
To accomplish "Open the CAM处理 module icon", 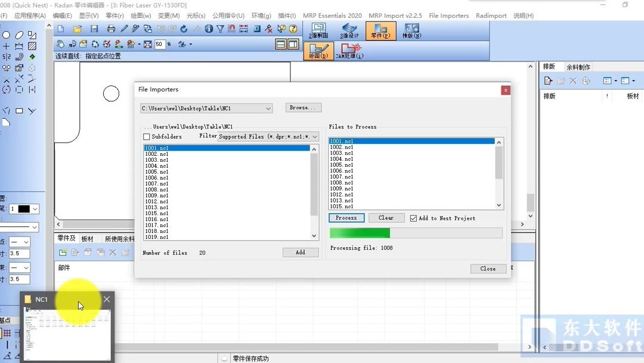I will click(x=350, y=51).
